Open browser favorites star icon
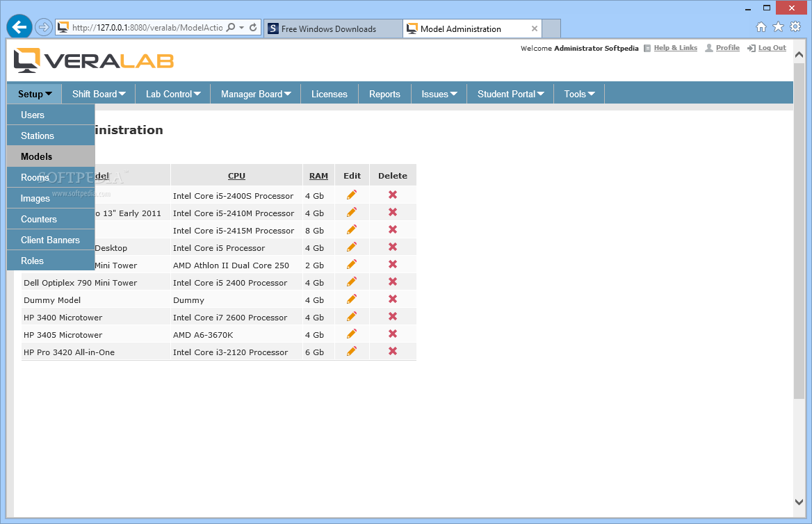Image resolution: width=812 pixels, height=524 pixels. pyautogui.click(x=779, y=27)
